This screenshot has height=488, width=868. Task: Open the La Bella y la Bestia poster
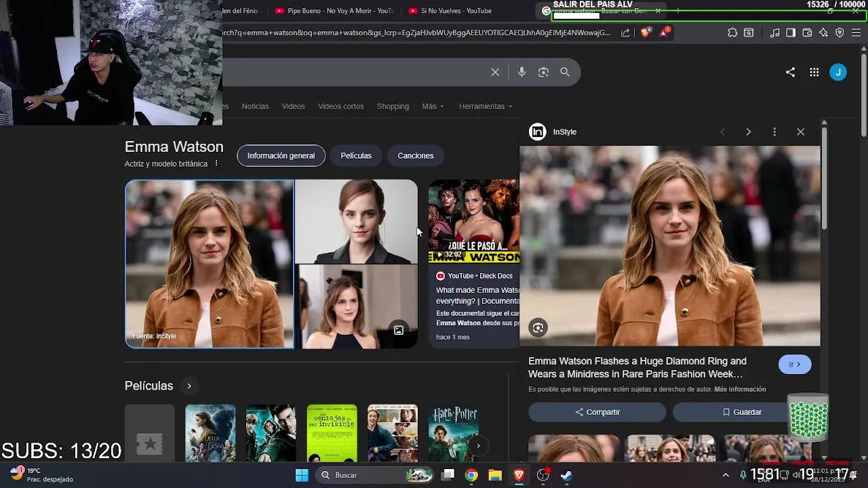click(210, 434)
